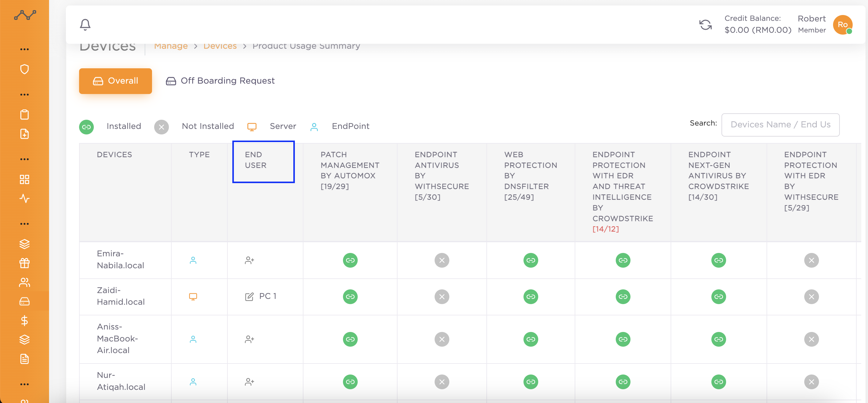Screen dimensions: 868x403
Task: Click server type icon for Zaidi-Hamid.local
Action: (193, 297)
